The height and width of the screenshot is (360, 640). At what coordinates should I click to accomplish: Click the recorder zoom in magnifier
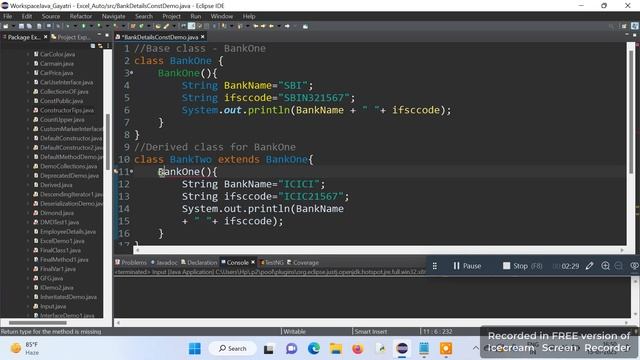click(x=605, y=266)
